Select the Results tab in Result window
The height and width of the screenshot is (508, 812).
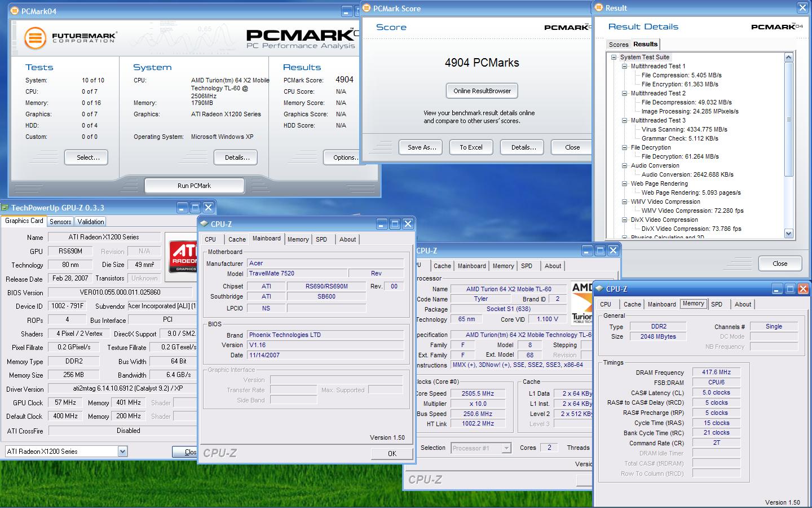point(645,44)
